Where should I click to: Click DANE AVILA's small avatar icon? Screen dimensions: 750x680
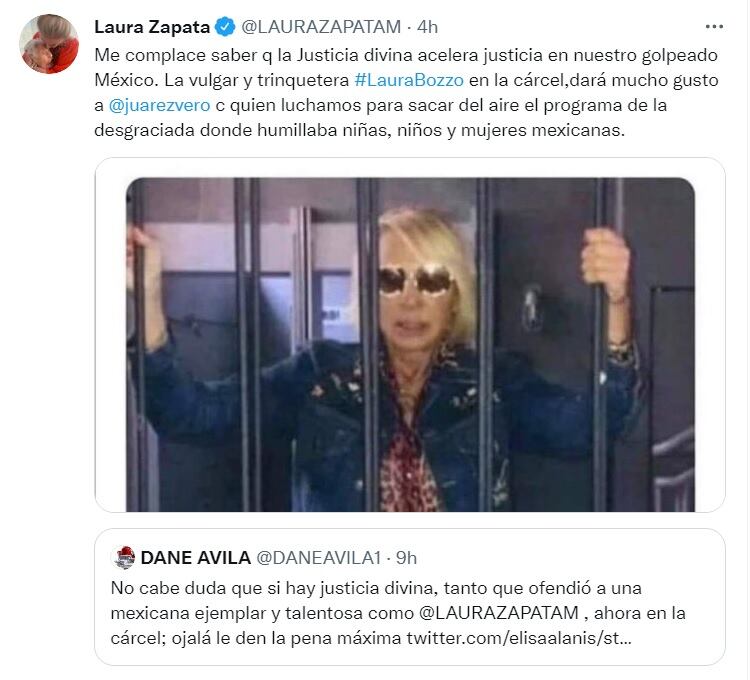pyautogui.click(x=124, y=558)
